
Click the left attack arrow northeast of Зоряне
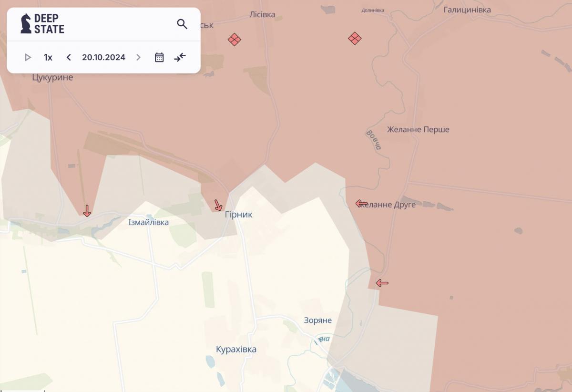point(382,283)
